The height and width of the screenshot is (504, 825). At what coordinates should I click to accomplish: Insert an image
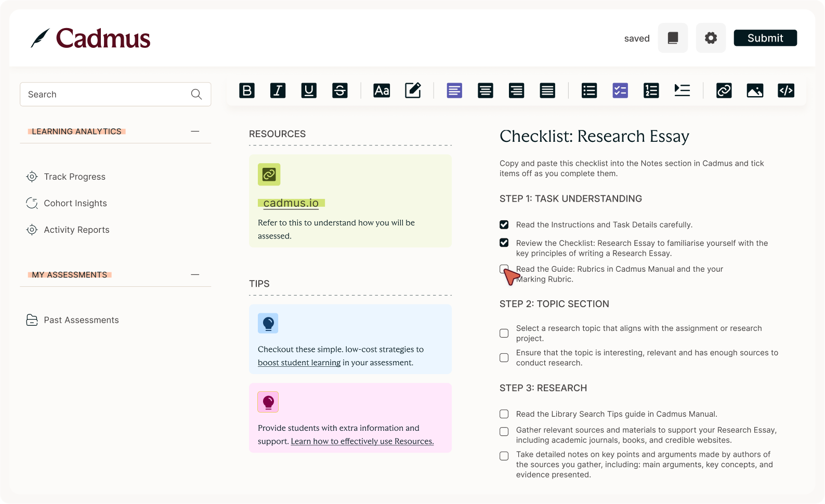pos(755,90)
